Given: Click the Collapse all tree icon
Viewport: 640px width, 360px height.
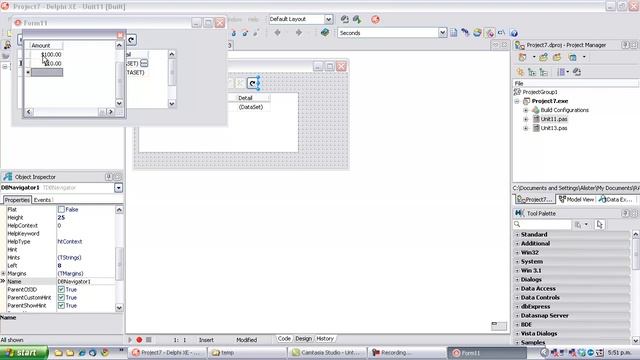Looking at the screenshot, I should (544, 72).
